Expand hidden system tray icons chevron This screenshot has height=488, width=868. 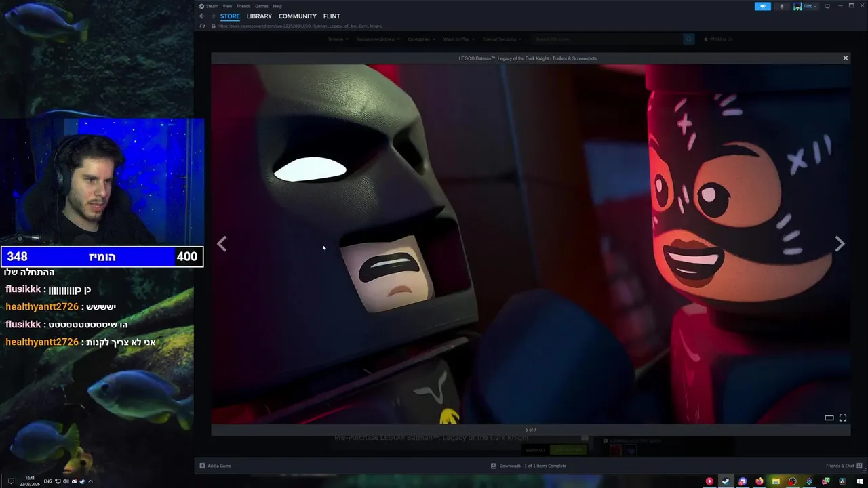tap(90, 481)
